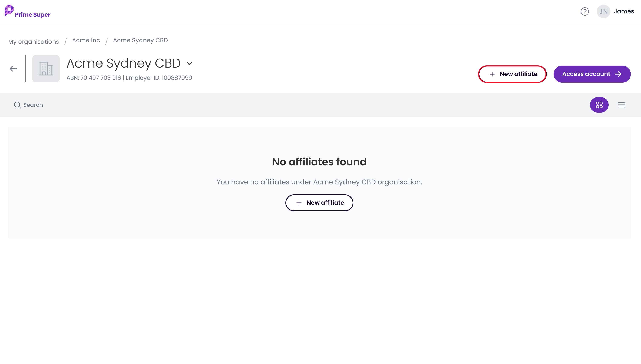Screen dimensions: 641x364
Task: Click the organisation building icon
Action: tap(46, 69)
